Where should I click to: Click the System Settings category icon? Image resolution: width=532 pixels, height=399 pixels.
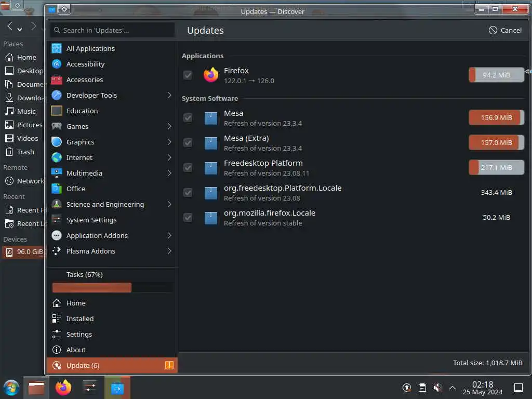pos(57,220)
